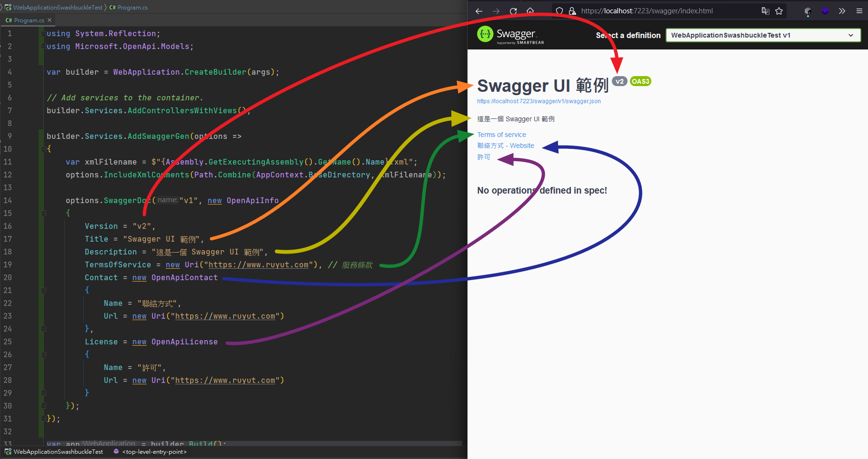This screenshot has width=868, height=459.
Task: Open the browser home page icon
Action: click(x=530, y=11)
